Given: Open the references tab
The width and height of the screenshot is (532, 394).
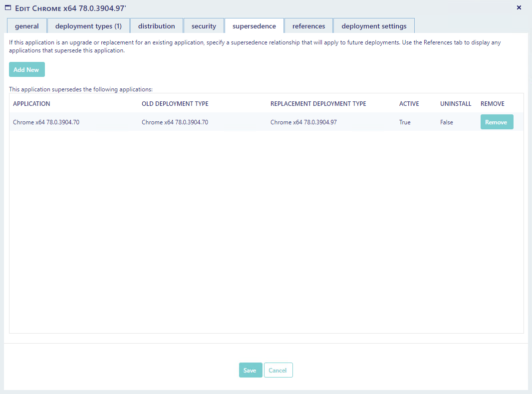Looking at the screenshot, I should tap(308, 26).
